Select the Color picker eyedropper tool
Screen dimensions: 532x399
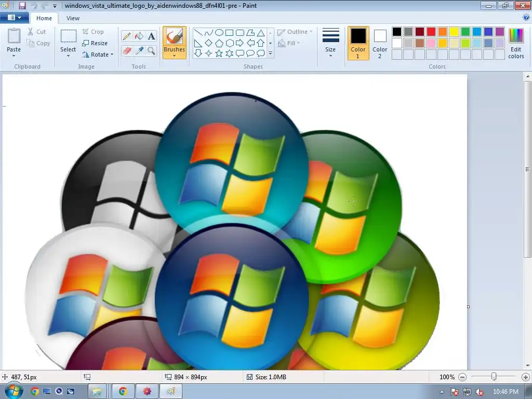click(x=139, y=51)
